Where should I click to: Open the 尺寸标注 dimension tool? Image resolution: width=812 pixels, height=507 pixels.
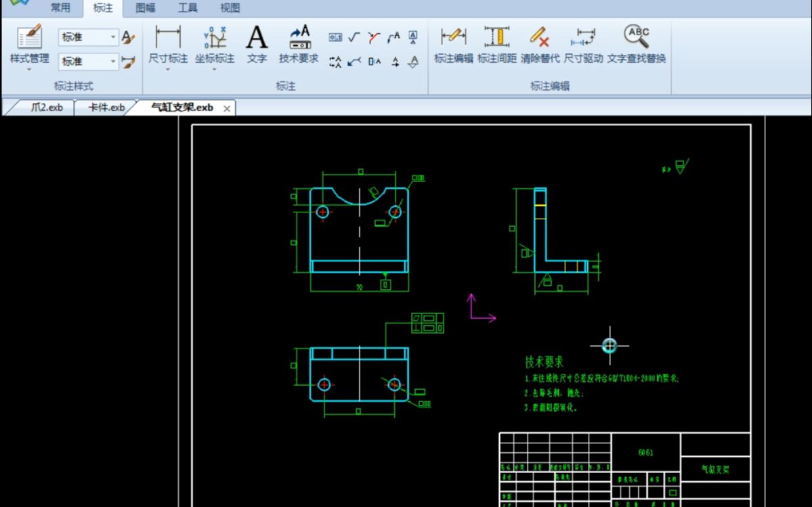(x=168, y=45)
